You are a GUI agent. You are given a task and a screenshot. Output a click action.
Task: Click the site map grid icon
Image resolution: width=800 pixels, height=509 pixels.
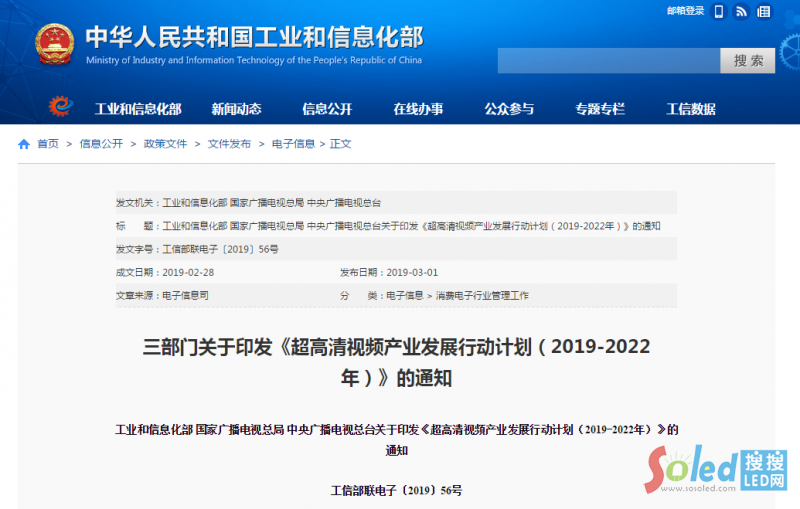click(x=765, y=12)
